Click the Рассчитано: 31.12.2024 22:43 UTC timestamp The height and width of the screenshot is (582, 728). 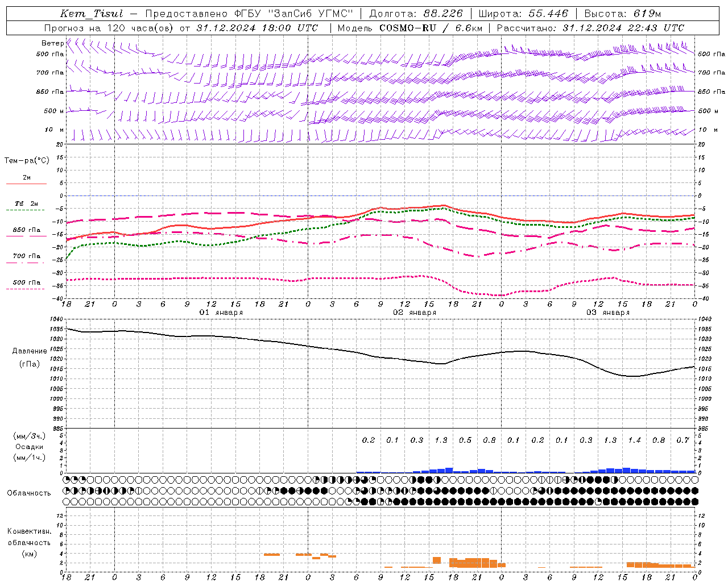[590, 28]
